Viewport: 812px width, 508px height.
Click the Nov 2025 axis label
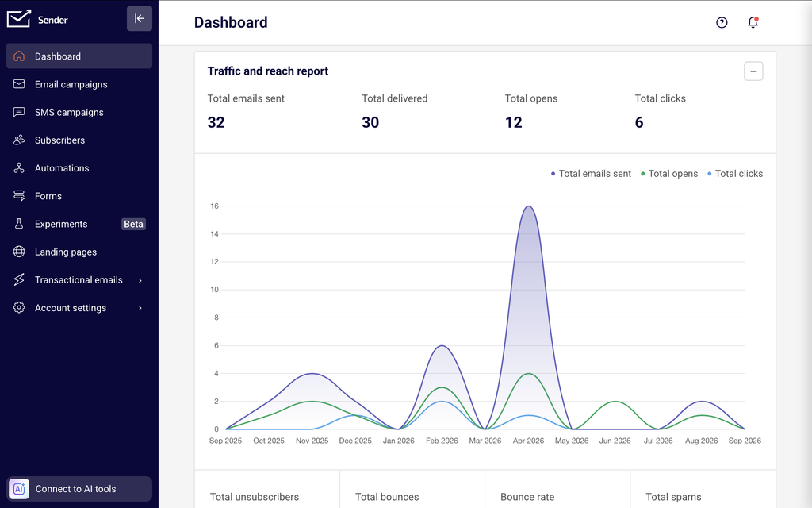click(312, 441)
